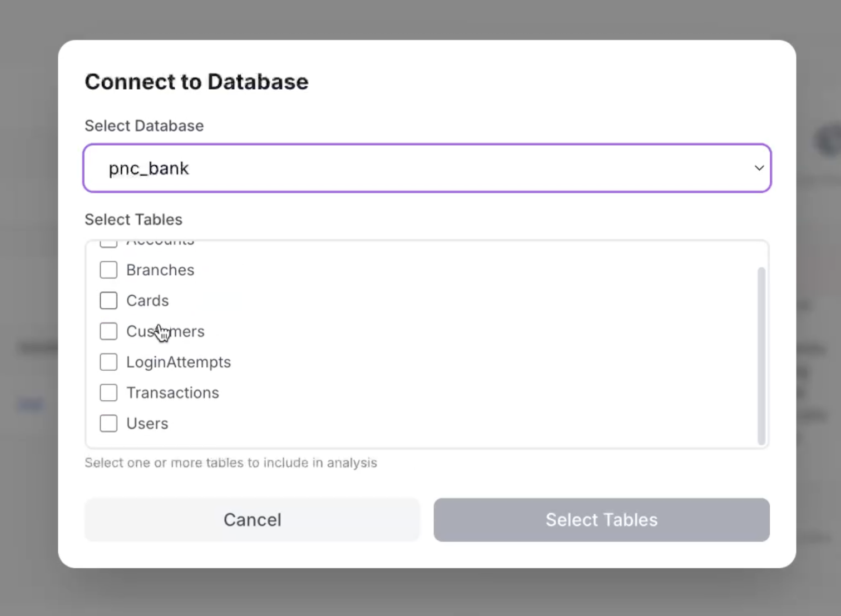Image resolution: width=841 pixels, height=616 pixels.
Task: Click the Cards table label
Action: pyautogui.click(x=147, y=301)
